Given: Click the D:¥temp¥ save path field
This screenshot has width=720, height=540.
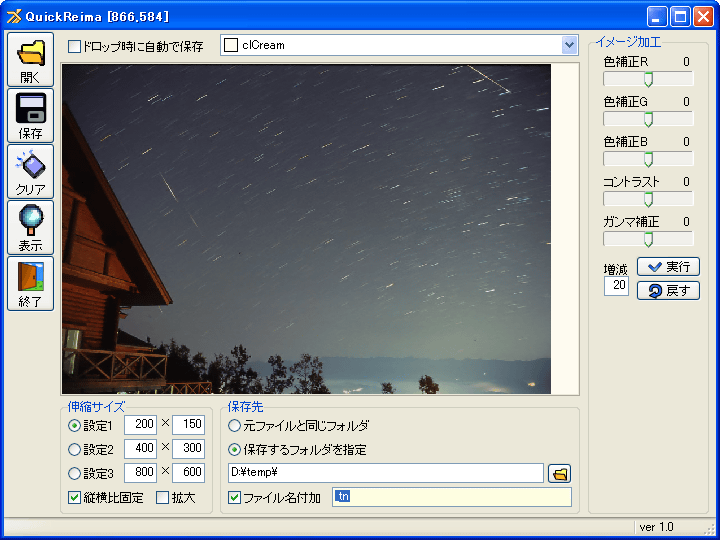Looking at the screenshot, I should pos(386,473).
